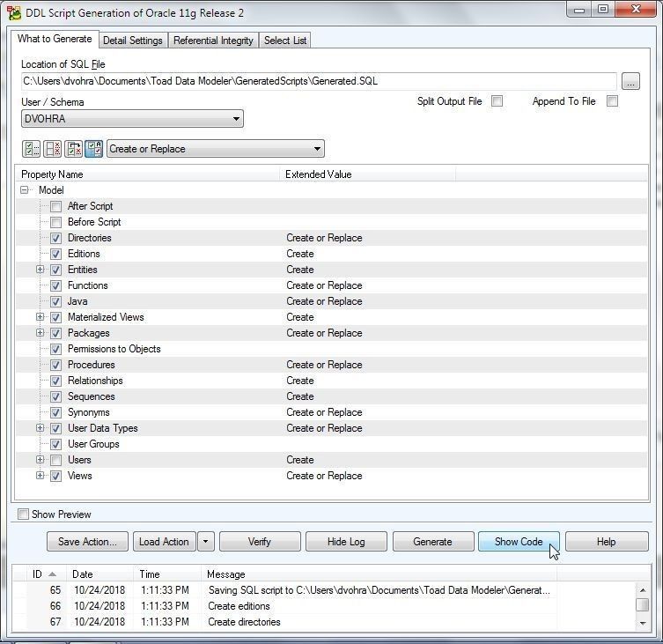Image resolution: width=663 pixels, height=644 pixels.
Task: Click the Message column header in log
Action: 379,574
